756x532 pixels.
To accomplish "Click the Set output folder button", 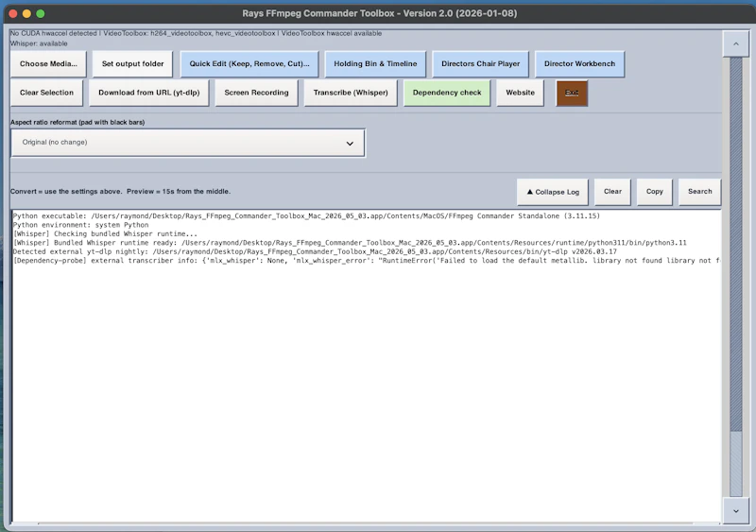I will pos(132,63).
